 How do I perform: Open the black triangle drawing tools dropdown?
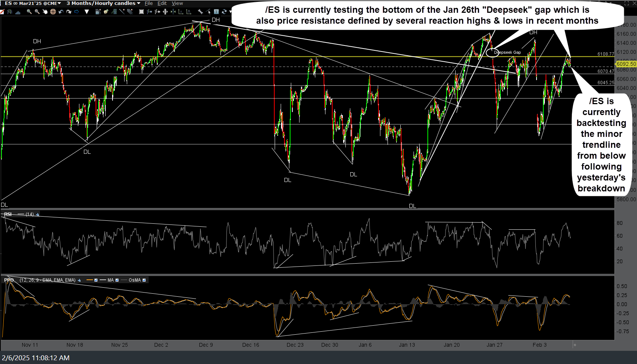[87, 12]
